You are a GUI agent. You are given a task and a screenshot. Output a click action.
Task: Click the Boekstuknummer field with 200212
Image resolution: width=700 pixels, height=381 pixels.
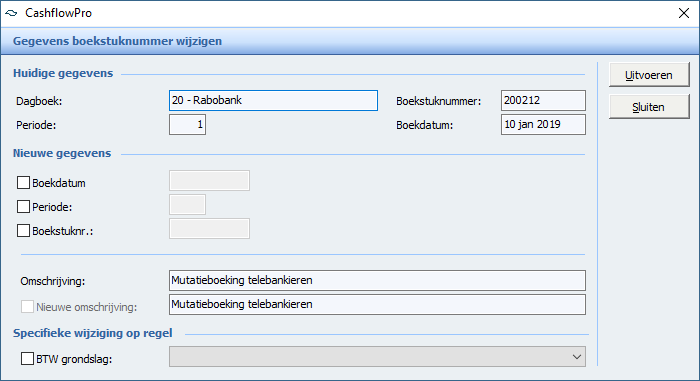pos(543,100)
